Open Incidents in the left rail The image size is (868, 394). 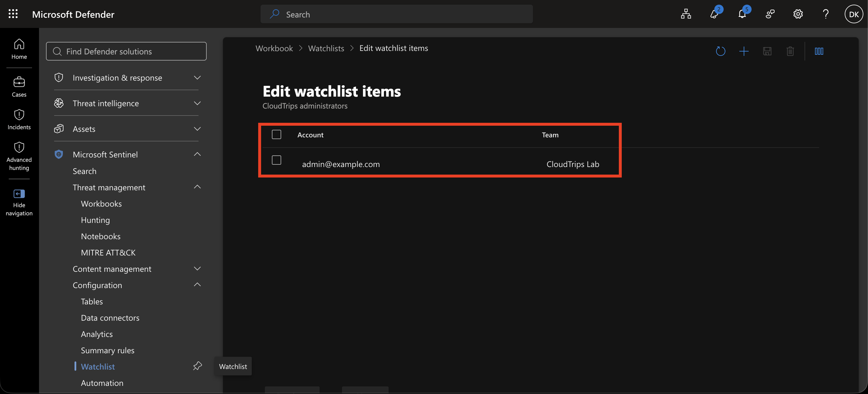pyautogui.click(x=19, y=120)
